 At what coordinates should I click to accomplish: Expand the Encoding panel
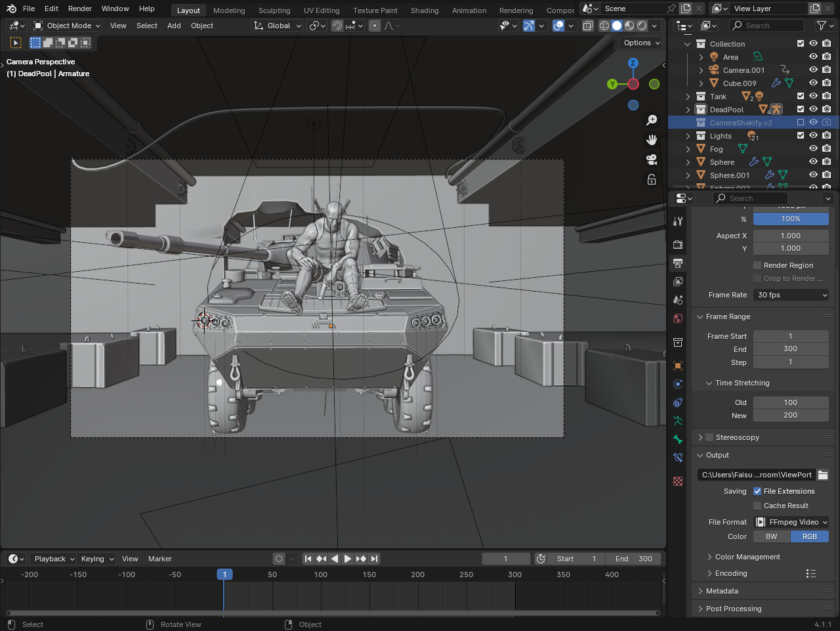(x=731, y=573)
